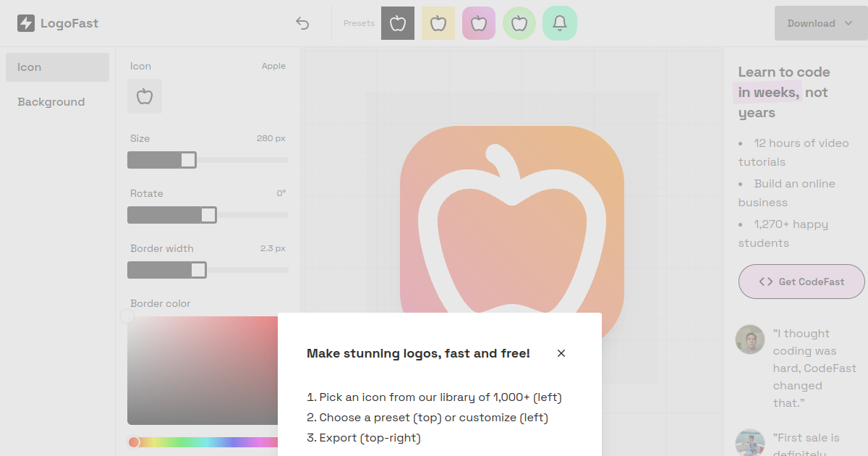Click the '1. Pick an icon' instruction line

click(434, 397)
